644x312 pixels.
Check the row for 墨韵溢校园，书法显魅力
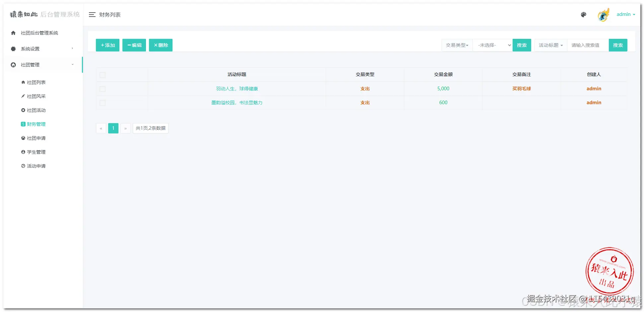(103, 103)
